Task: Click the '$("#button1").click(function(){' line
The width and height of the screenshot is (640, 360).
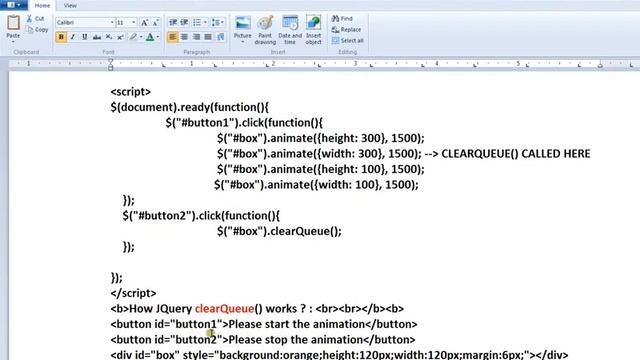Action: [244, 123]
